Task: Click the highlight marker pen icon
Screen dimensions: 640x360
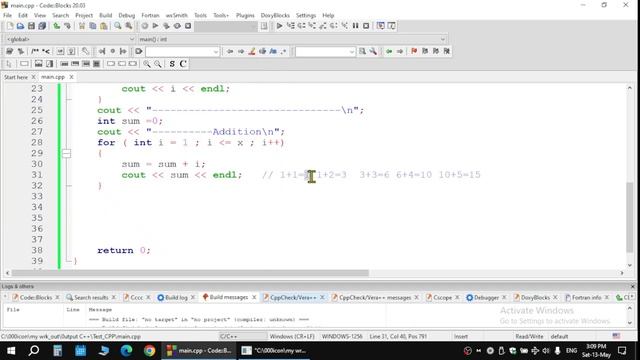Action: [252, 51]
